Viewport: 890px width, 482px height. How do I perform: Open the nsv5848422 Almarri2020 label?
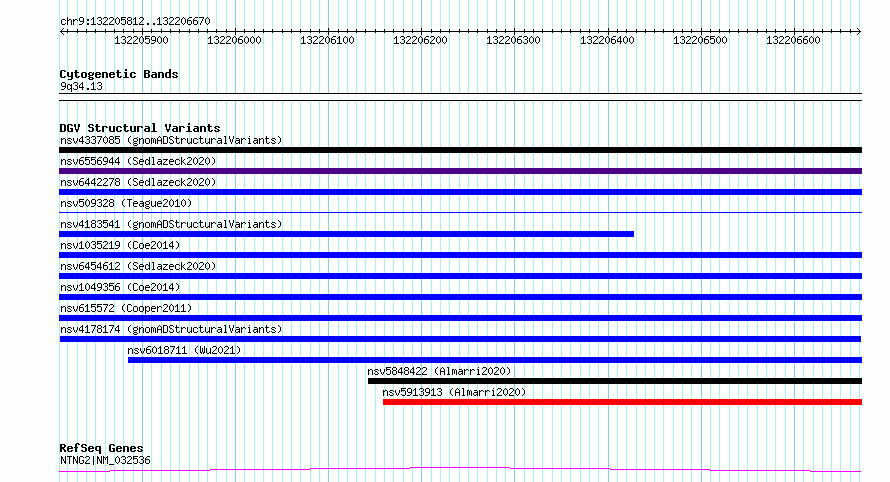coord(439,371)
